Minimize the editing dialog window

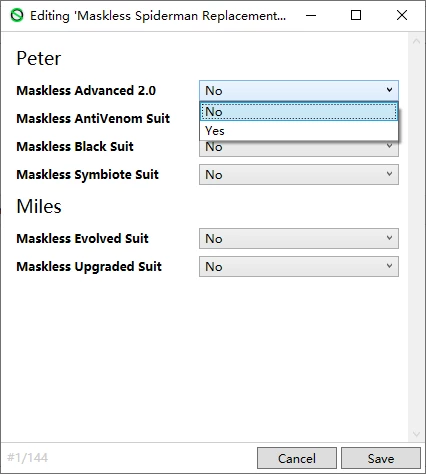(311, 15)
